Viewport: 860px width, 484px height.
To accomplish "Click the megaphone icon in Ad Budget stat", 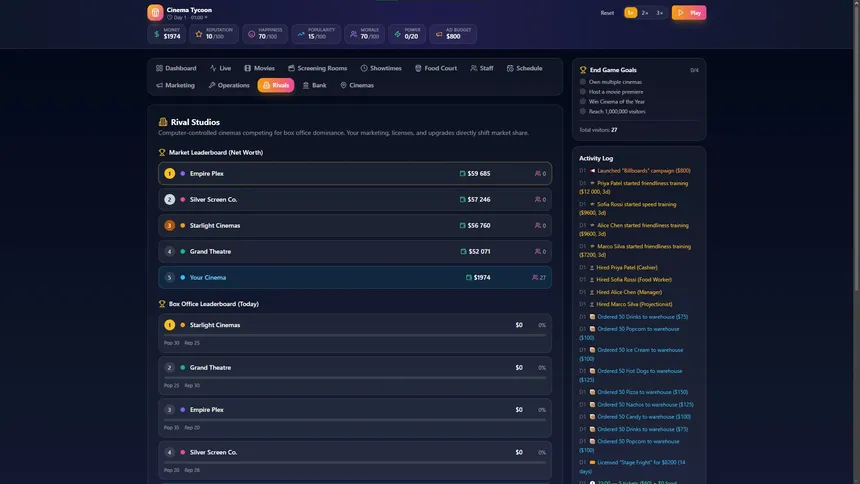I will [x=439, y=34].
